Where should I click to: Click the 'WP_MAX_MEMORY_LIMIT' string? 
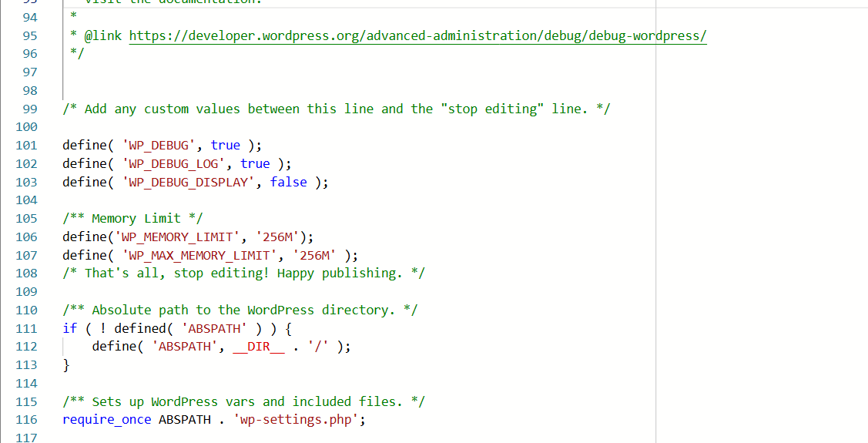click(x=199, y=255)
